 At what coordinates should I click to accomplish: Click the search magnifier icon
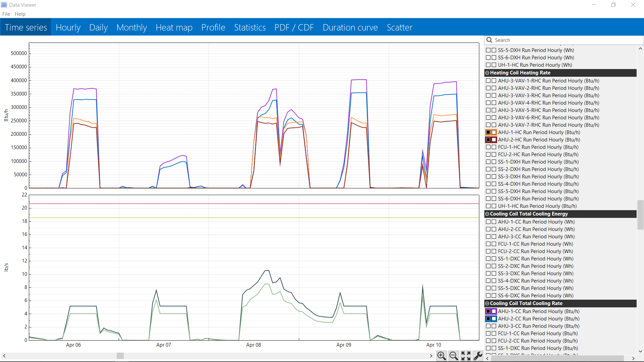pyautogui.click(x=489, y=40)
